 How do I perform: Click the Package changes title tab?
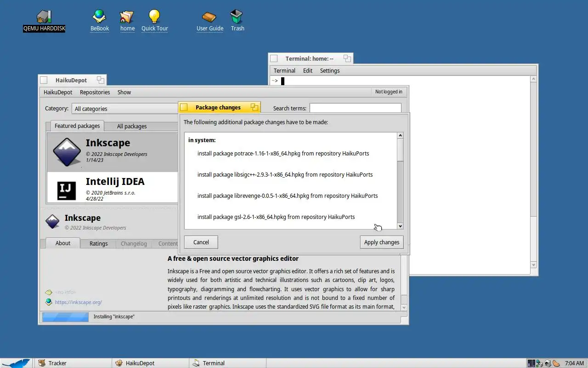pos(219,107)
